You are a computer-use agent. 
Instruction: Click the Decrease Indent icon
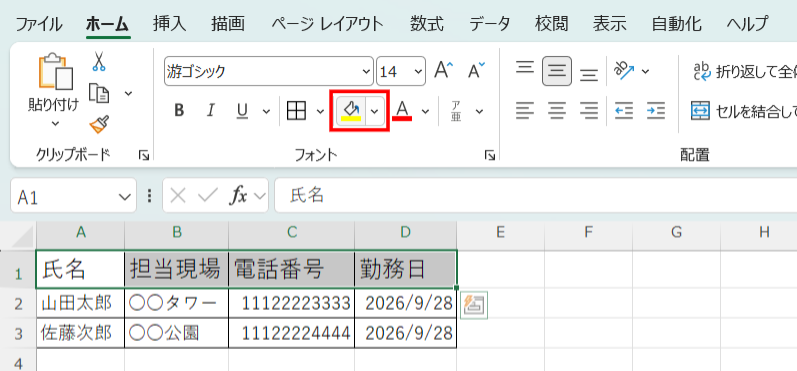[x=624, y=110]
